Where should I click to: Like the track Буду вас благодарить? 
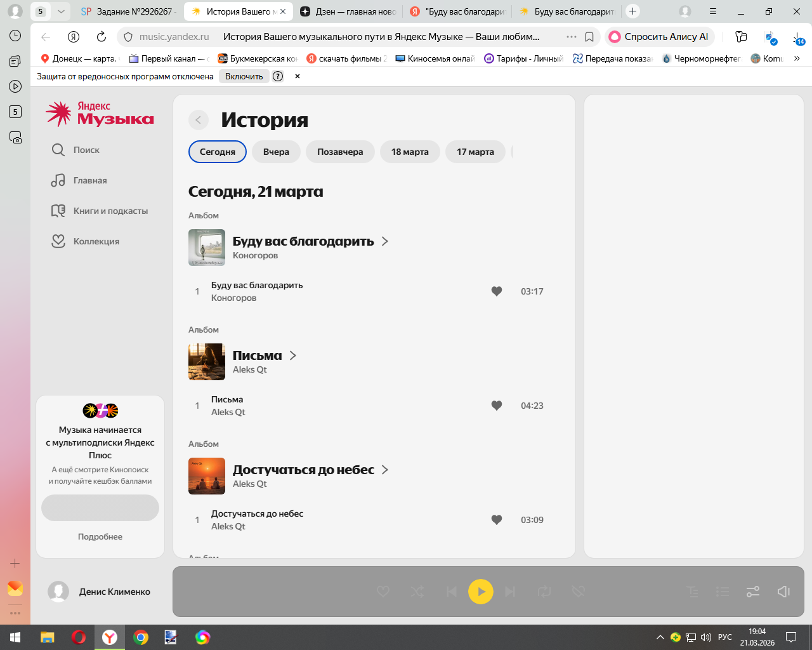pos(497,291)
